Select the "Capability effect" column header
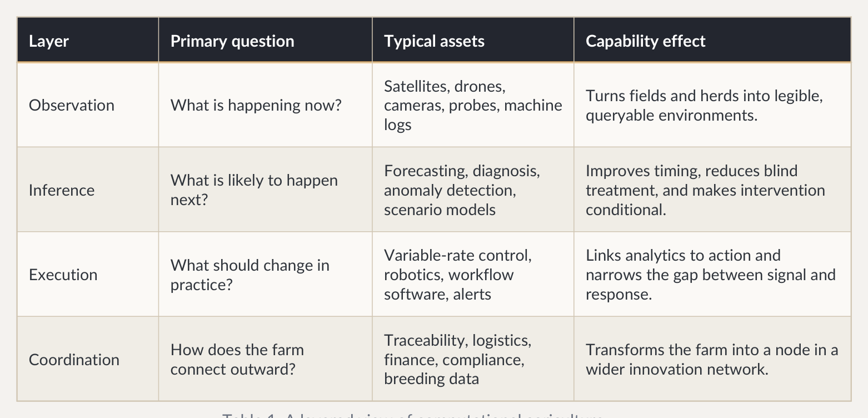Screen dimensions: 868x418 click(645, 41)
